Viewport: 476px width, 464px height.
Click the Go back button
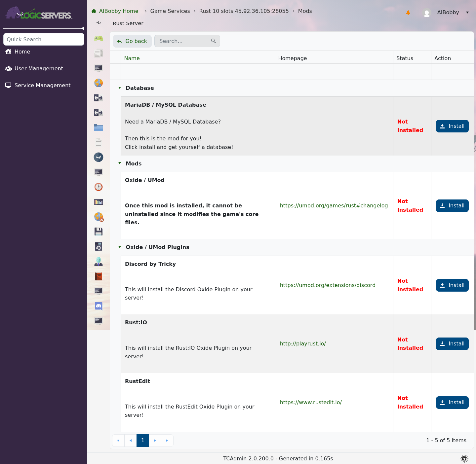pyautogui.click(x=132, y=41)
